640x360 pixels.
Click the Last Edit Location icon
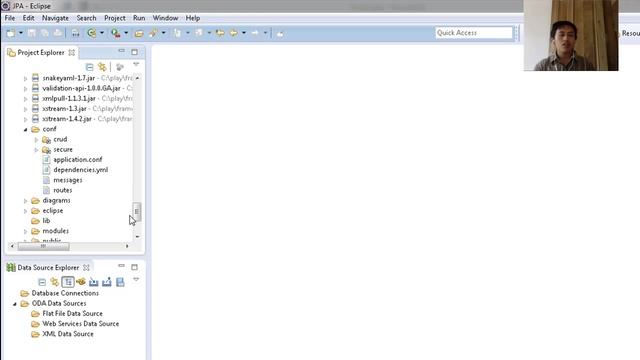[x=220, y=33]
